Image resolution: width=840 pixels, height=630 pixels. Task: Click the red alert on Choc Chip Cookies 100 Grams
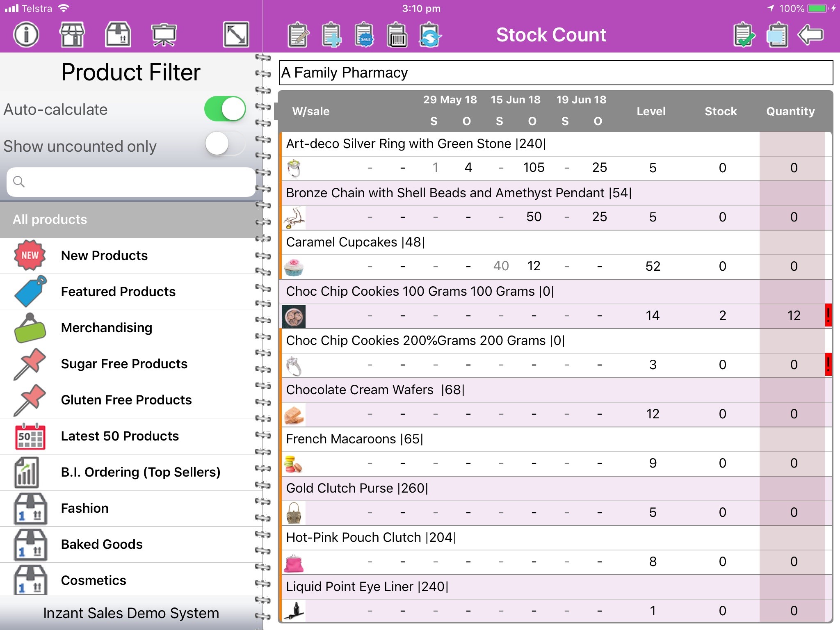[828, 315]
